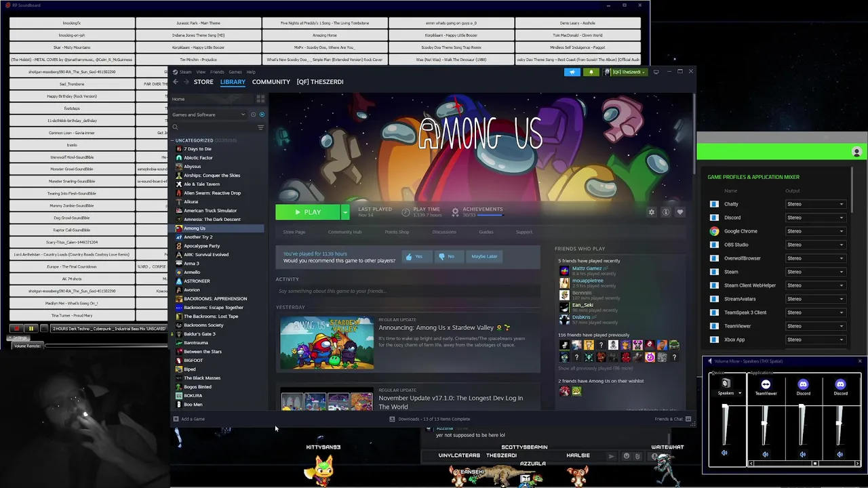The height and width of the screenshot is (488, 868).
Task: Switch Steam to Big Picture mode
Action: pyautogui.click(x=656, y=72)
